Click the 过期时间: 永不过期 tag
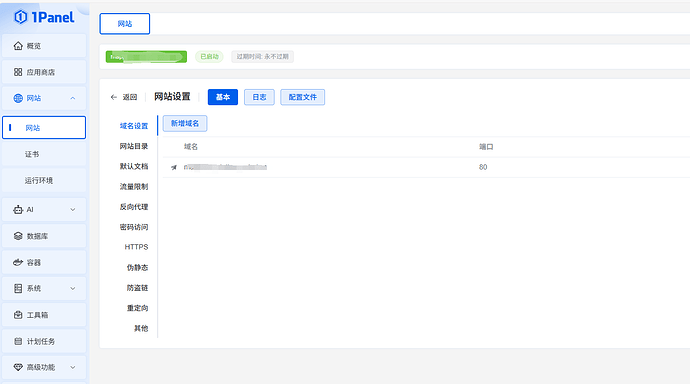 263,57
